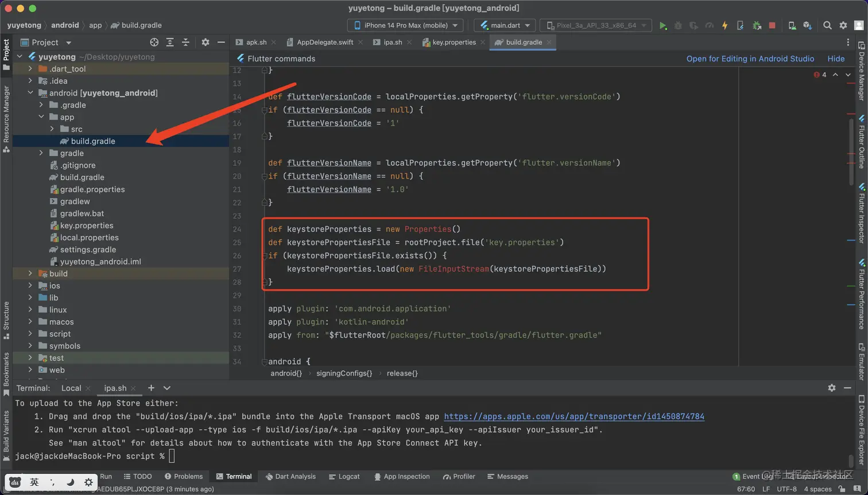868x495 pixels.
Task: Open Pixel_3a_API_33 emulator dropdown
Action: [x=596, y=25]
